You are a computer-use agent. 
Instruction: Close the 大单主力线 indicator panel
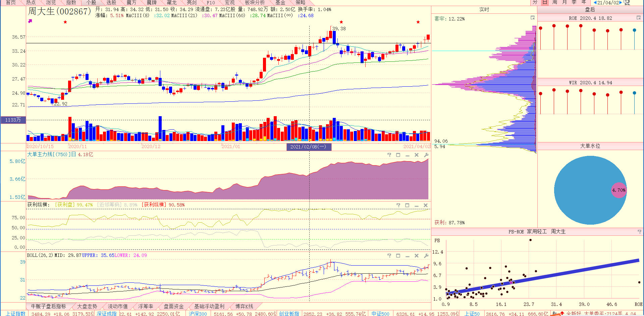417,155
